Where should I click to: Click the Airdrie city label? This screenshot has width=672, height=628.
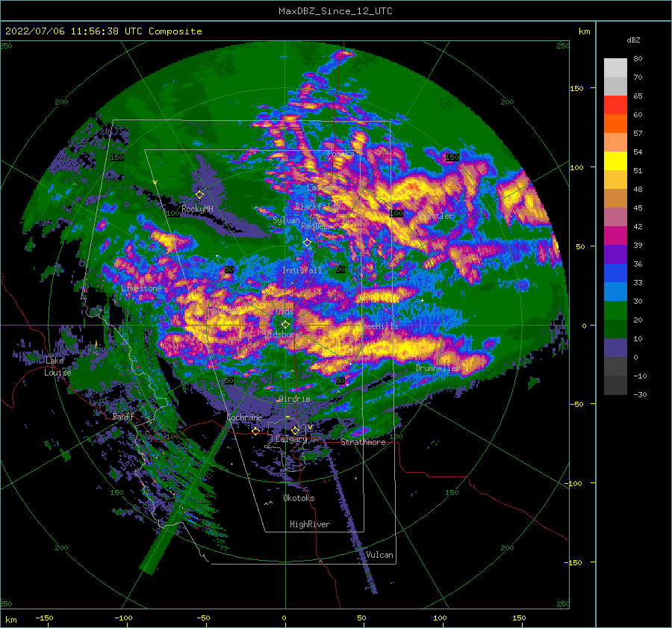[294, 399]
